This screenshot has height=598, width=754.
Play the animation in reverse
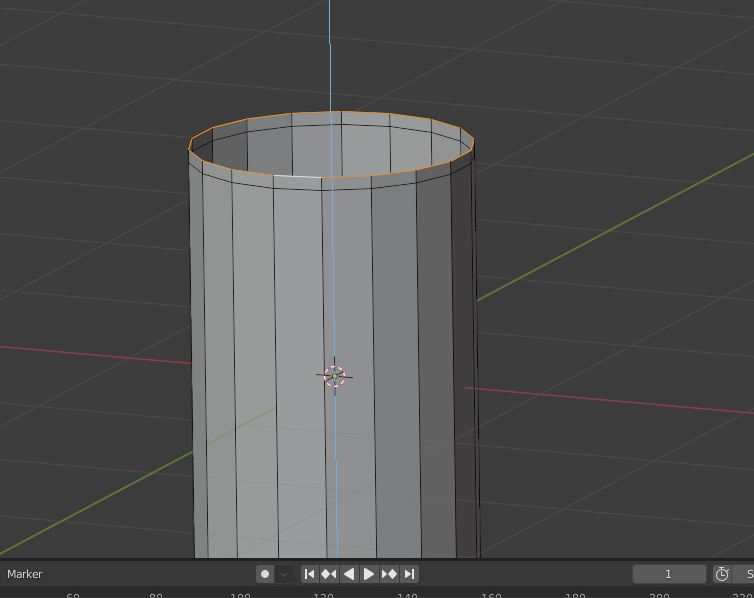click(x=349, y=574)
